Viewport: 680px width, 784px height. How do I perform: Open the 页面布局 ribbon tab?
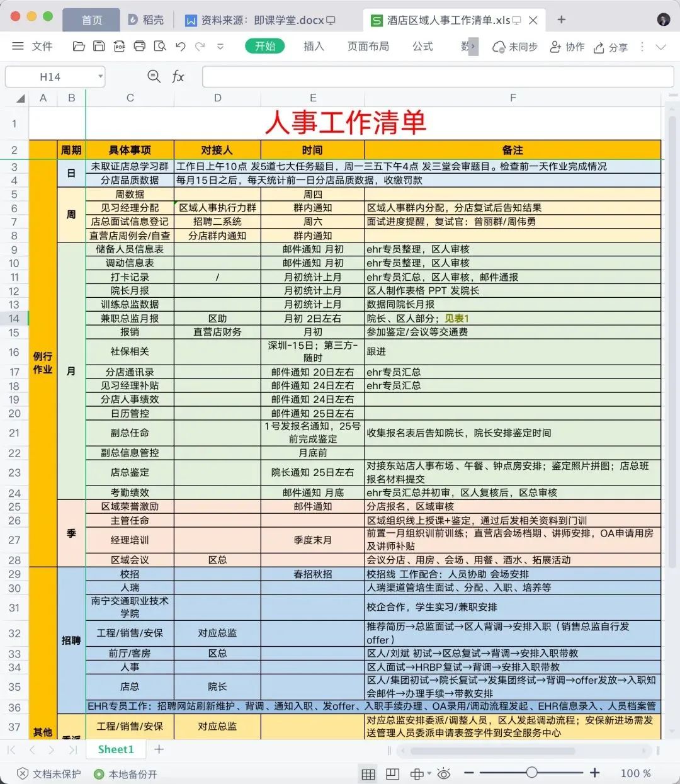pyautogui.click(x=368, y=46)
